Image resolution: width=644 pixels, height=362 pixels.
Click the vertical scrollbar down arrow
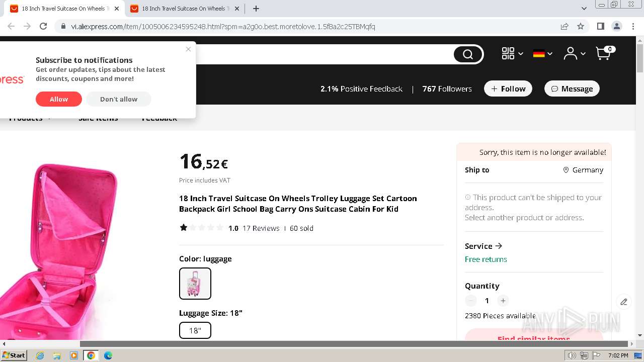coord(640,335)
